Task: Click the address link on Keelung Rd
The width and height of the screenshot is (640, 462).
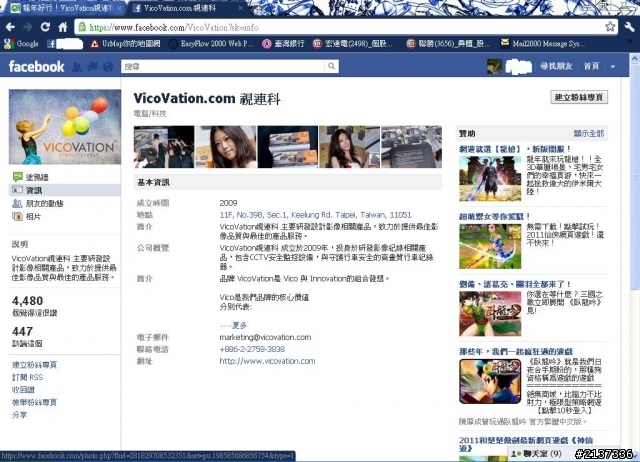Action: tap(315, 215)
